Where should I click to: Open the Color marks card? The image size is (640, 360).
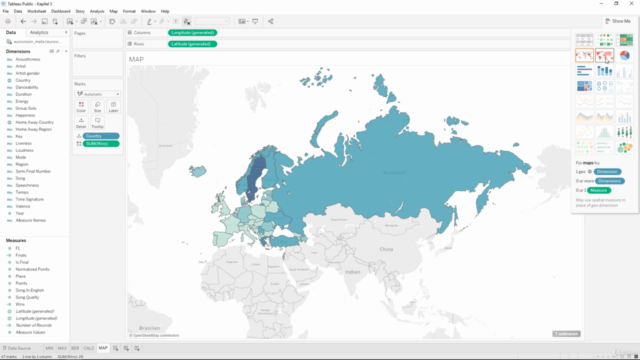point(81,107)
